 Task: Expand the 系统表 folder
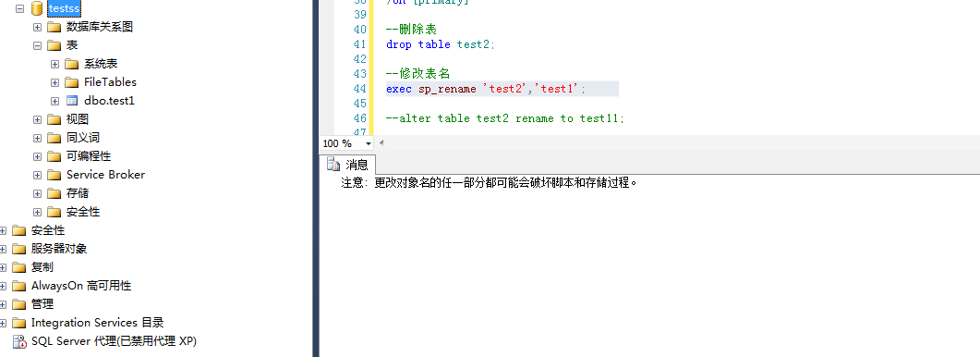tap(55, 64)
